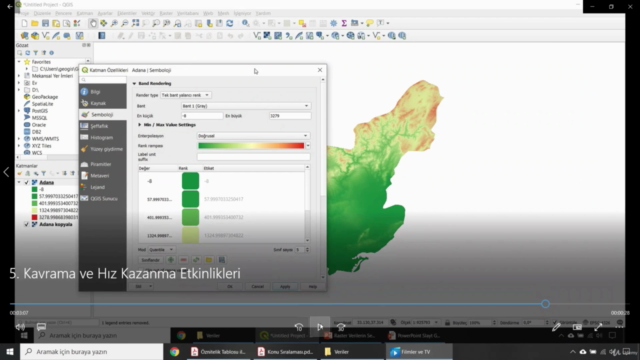Viewport: 640px width, 360px height.
Task: Collapse the Adana layer legend
Action: [19, 182]
